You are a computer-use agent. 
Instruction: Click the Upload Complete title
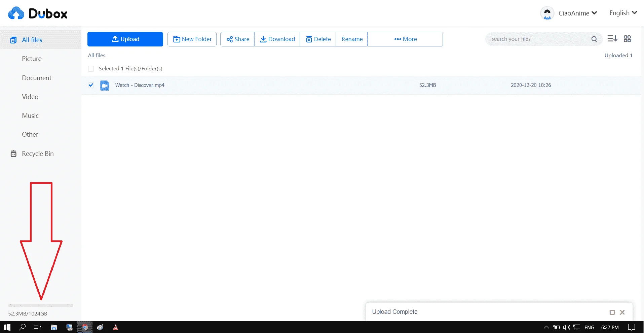tap(395, 312)
